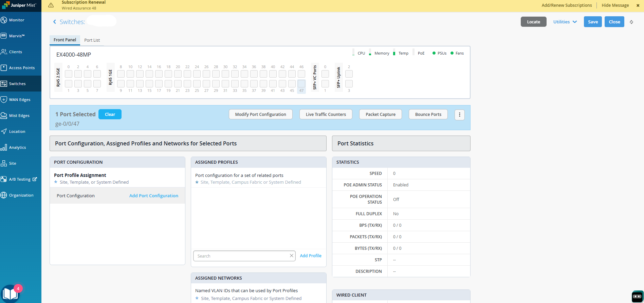Open the Site sidebar icon
Viewport: 644px width, 303px height.
[x=4, y=163]
